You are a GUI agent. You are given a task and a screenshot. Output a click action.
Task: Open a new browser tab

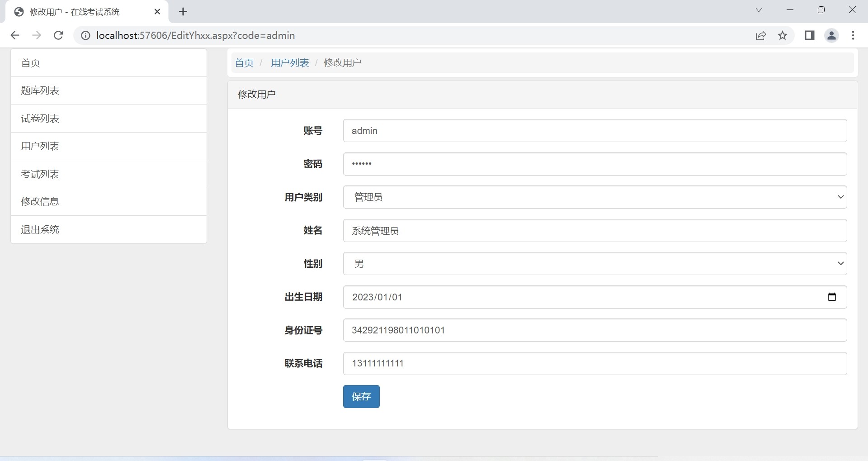183,12
